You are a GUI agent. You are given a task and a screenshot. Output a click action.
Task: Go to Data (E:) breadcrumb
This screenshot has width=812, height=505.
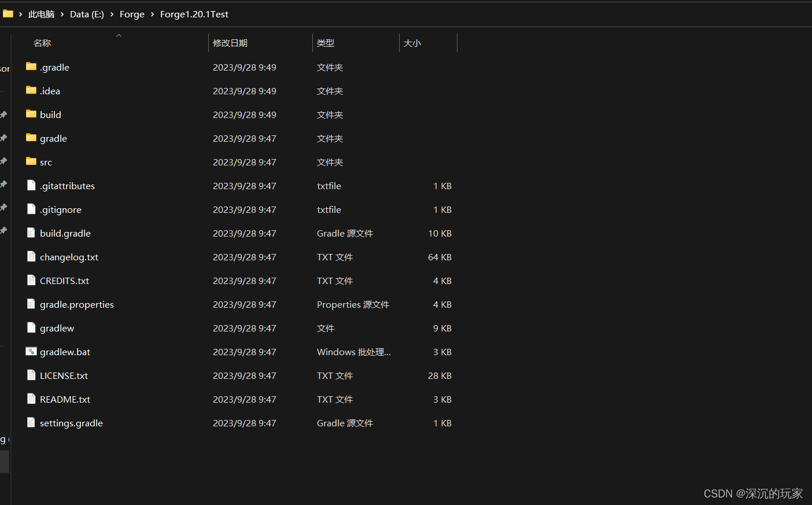(x=87, y=14)
